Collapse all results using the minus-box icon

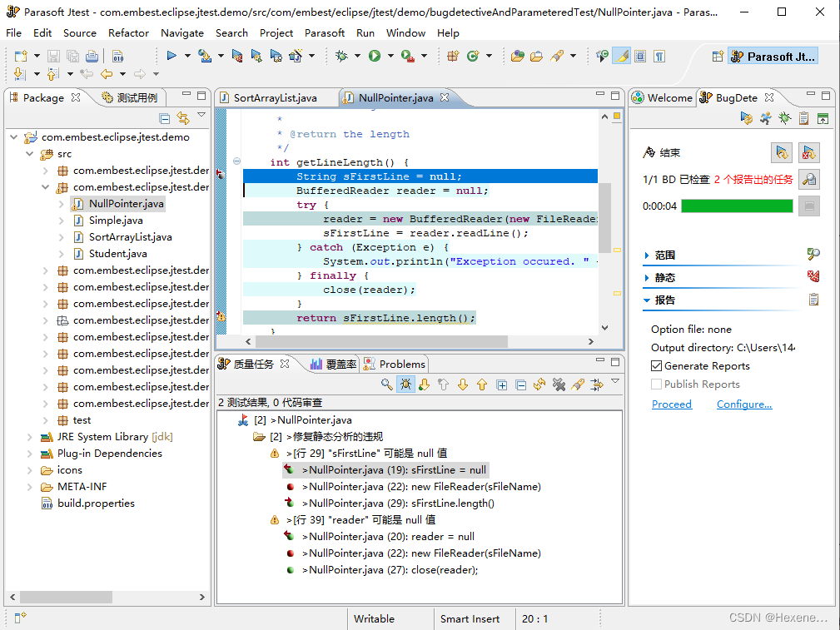(521, 384)
